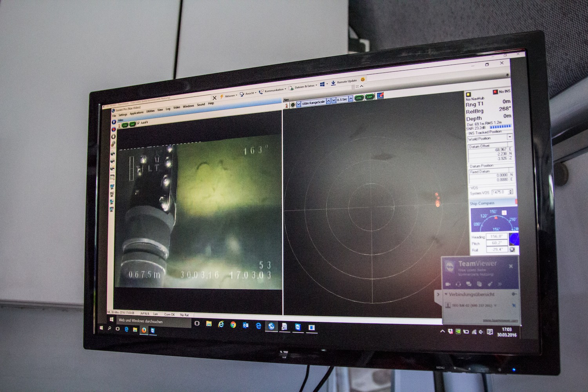
Task: Open TeamViewer Aktionen dropdown
Action: tap(229, 96)
